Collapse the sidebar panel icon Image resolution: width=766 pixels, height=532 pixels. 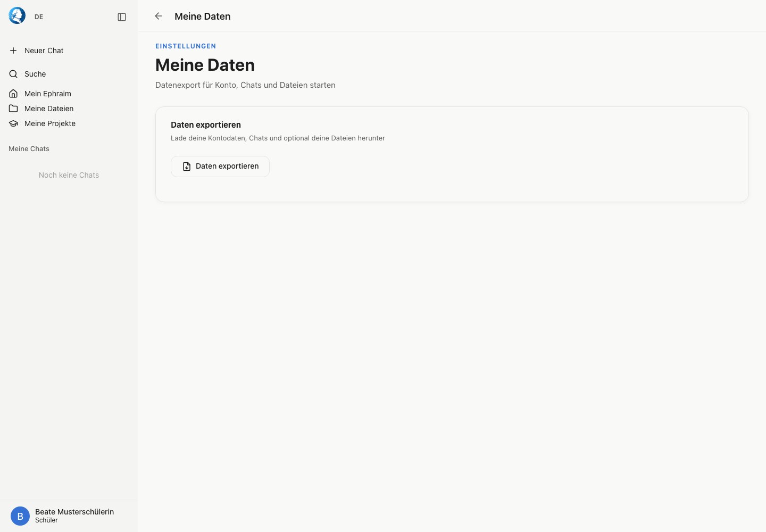click(x=122, y=17)
